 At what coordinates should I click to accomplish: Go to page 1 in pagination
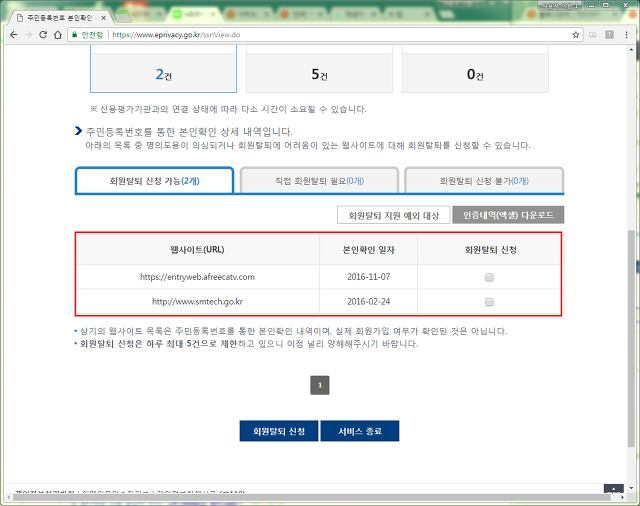point(320,385)
